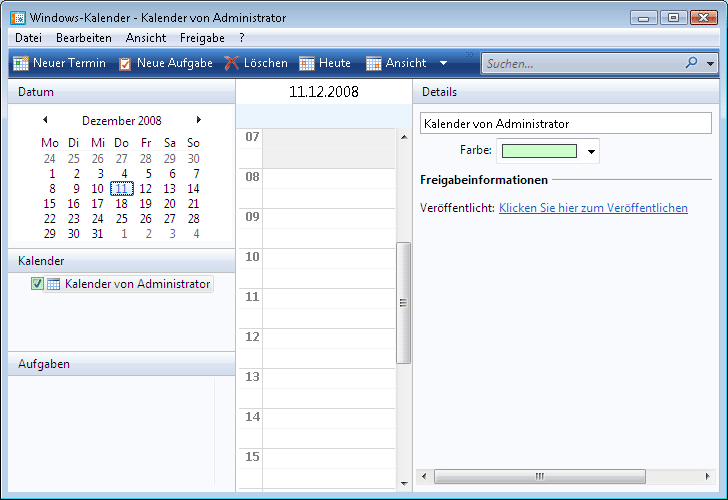Image resolution: width=728 pixels, height=500 pixels.
Task: Go to previous month arrow
Action: coord(45,120)
